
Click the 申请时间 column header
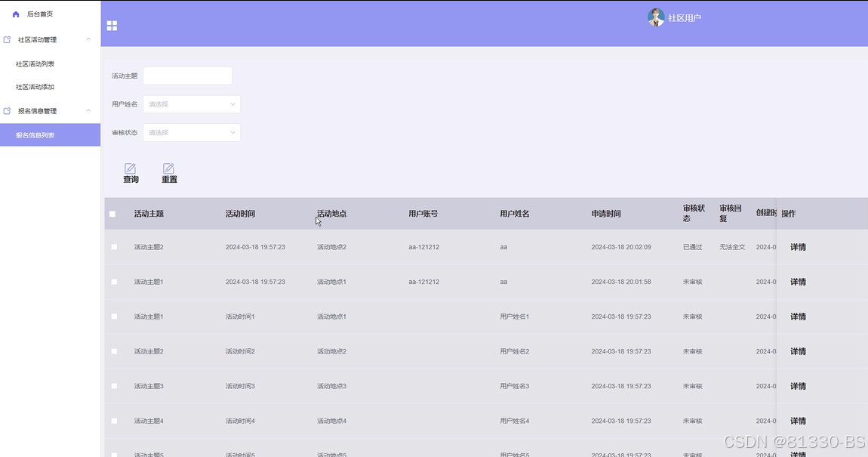pos(606,214)
